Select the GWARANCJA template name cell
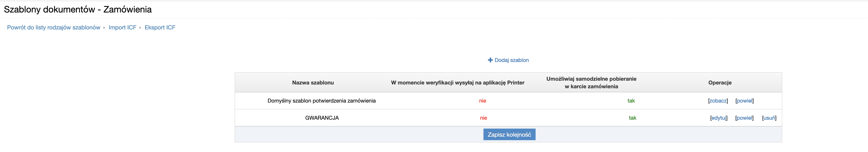 (322, 118)
